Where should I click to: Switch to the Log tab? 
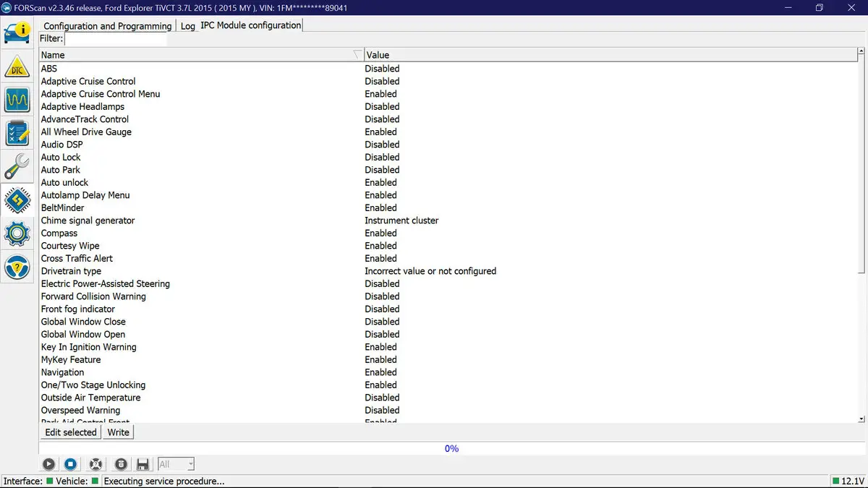pos(188,26)
